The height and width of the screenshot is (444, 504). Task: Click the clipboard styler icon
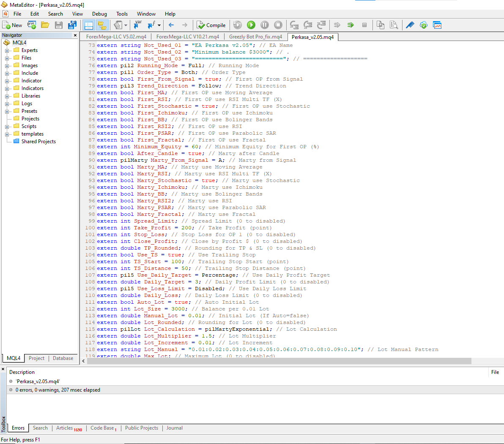pyautogui.click(x=118, y=25)
